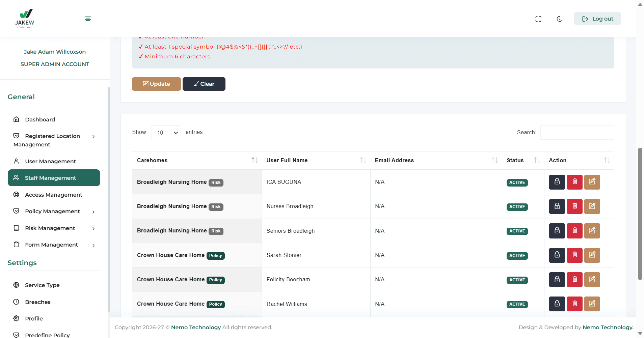Click Nemo Technology link in copyright

click(196, 328)
